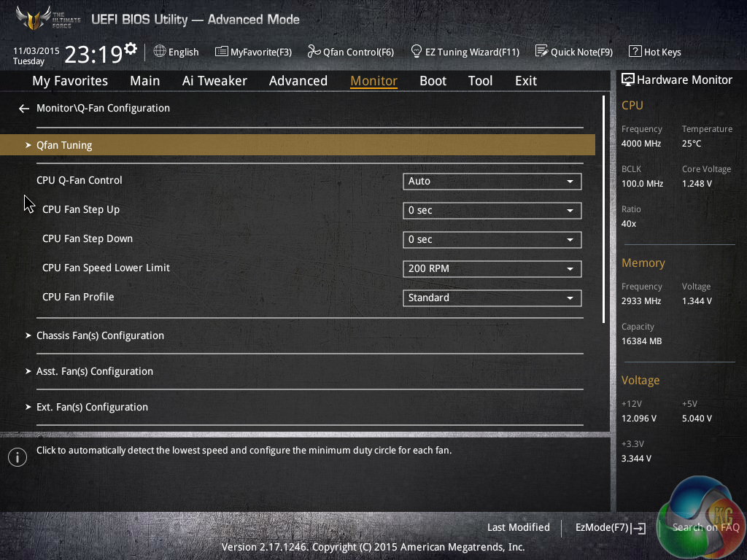Click the Version 2.17.1246 copyright text

coord(373,547)
